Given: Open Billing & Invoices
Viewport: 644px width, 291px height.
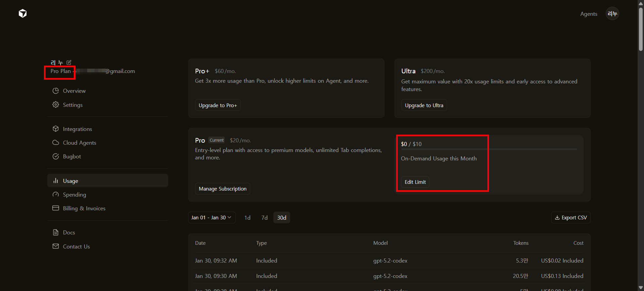Looking at the screenshot, I should 108,208.
